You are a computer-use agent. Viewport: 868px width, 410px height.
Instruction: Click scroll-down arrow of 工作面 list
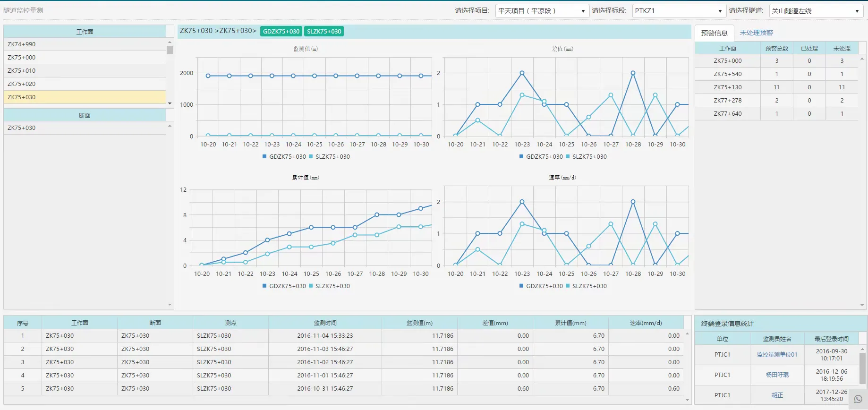point(170,103)
